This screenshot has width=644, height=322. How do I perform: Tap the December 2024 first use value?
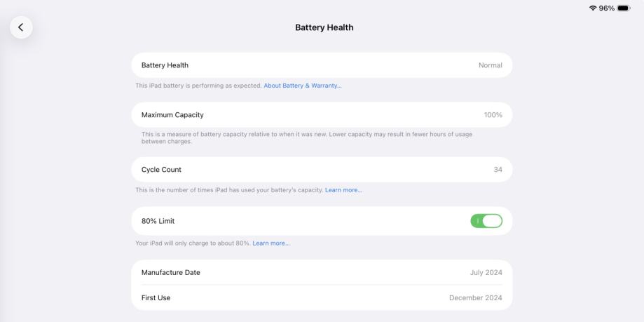click(x=475, y=297)
